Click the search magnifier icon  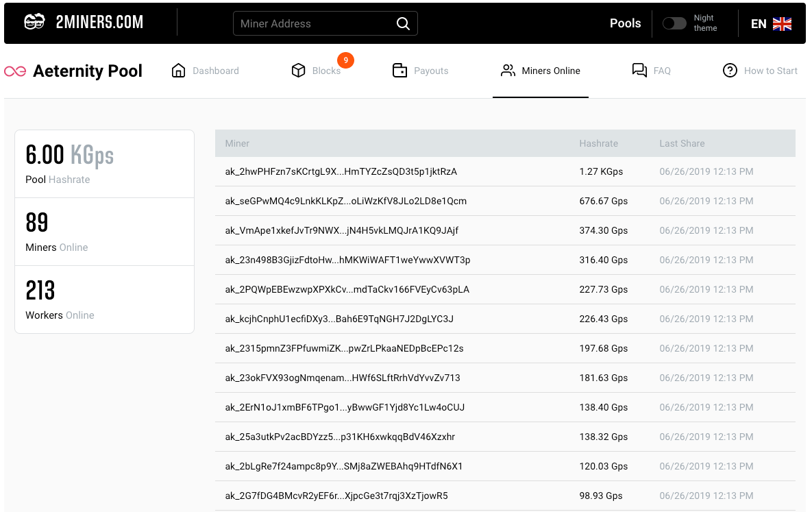point(403,23)
